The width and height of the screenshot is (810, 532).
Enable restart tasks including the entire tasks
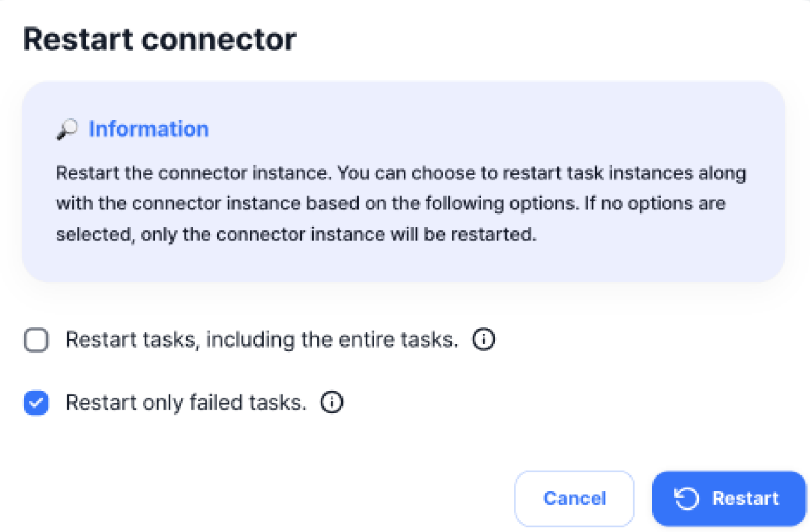pos(36,339)
